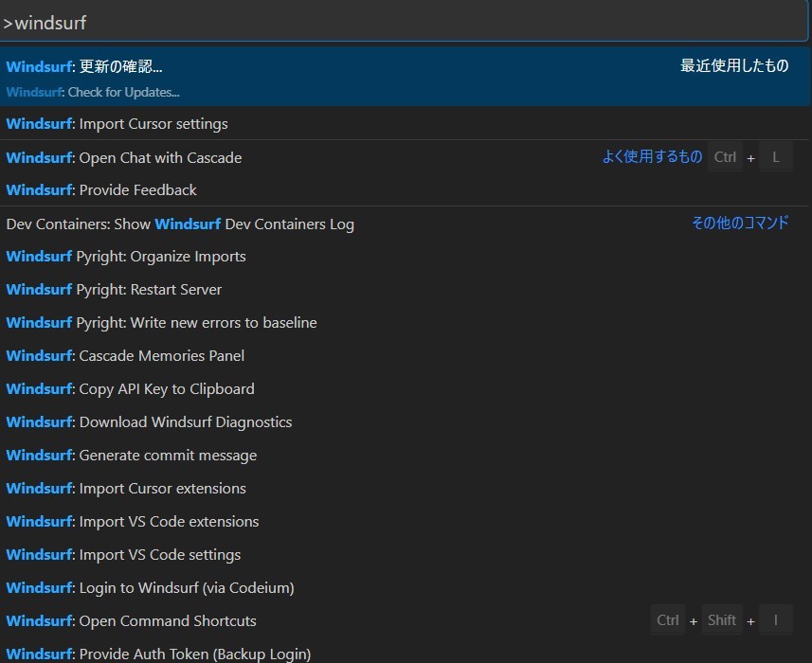Viewport: 812px width, 663px height.
Task: Choose Windsurf: Generate commit message
Action: coord(405,456)
